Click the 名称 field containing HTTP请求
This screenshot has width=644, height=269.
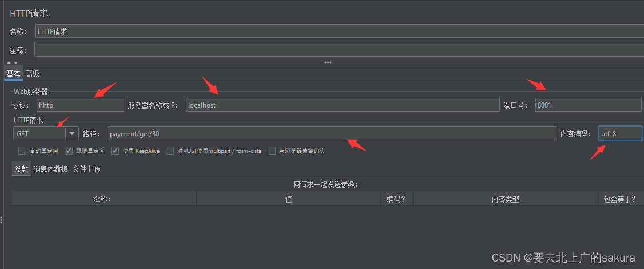point(340,31)
